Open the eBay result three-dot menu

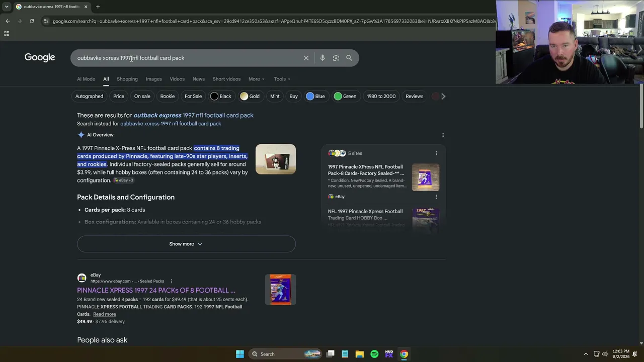click(171, 281)
